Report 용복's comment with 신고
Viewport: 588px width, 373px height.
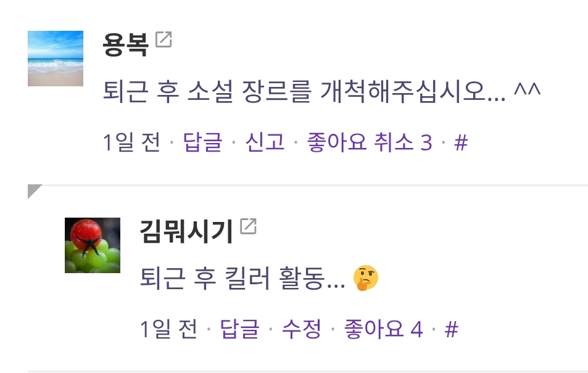pyautogui.click(x=265, y=142)
